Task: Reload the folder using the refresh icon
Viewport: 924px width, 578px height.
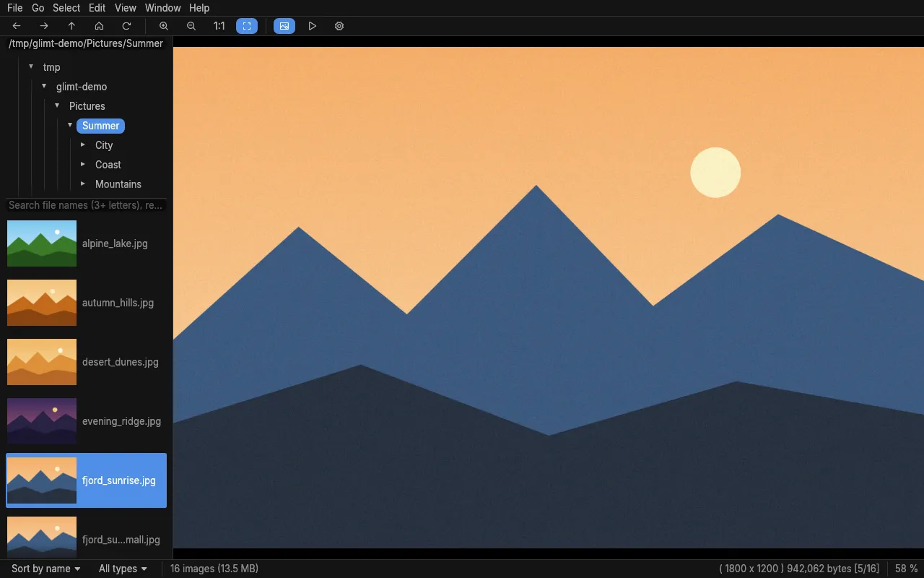Action: pos(126,26)
